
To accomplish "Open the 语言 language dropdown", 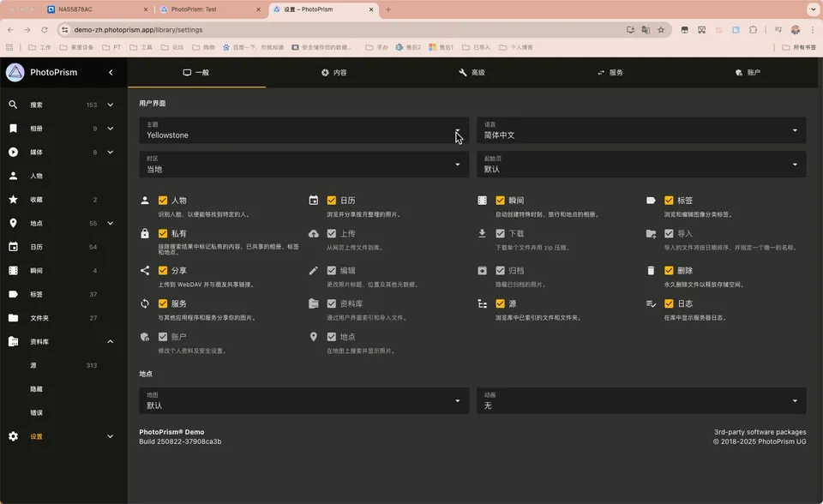I will (x=640, y=130).
